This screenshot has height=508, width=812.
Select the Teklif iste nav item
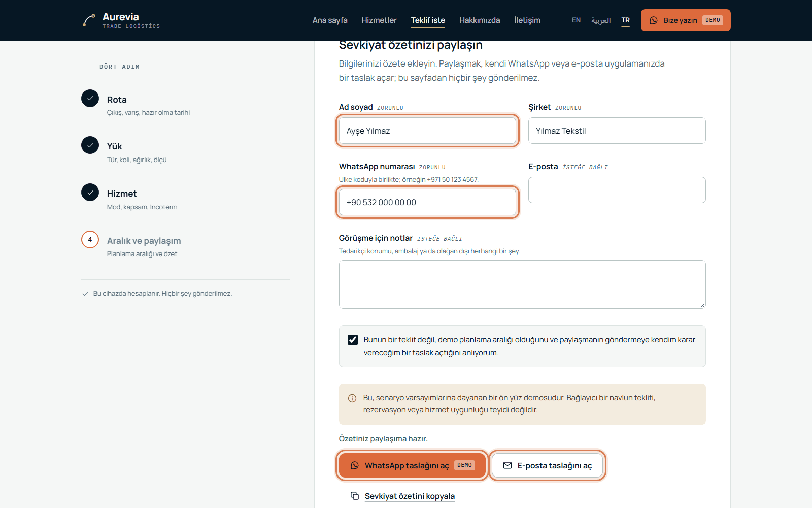(428, 20)
